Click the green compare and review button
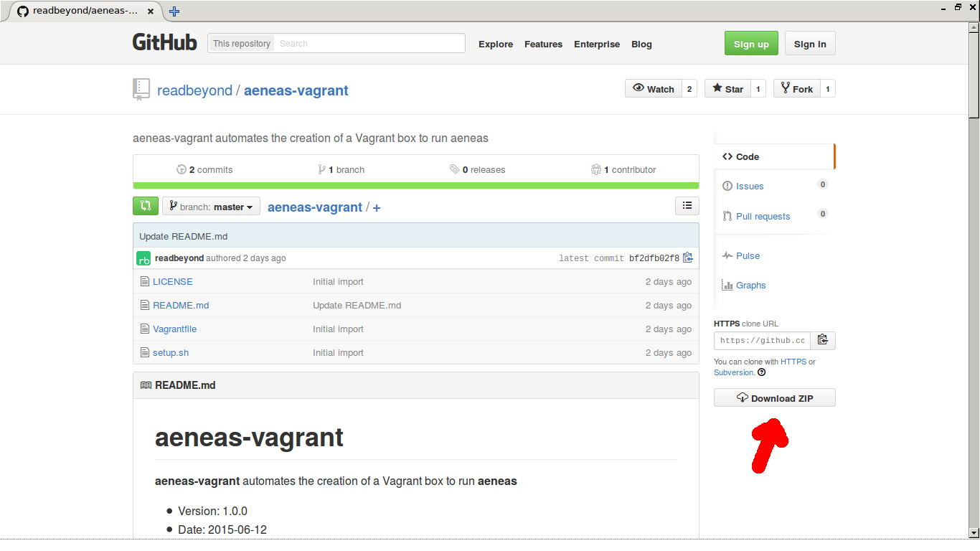The image size is (980, 551). [146, 206]
